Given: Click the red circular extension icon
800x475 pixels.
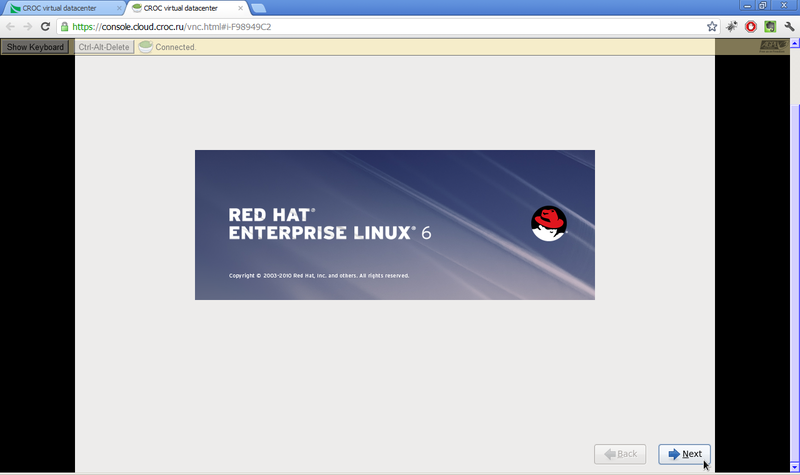Looking at the screenshot, I should (x=751, y=27).
